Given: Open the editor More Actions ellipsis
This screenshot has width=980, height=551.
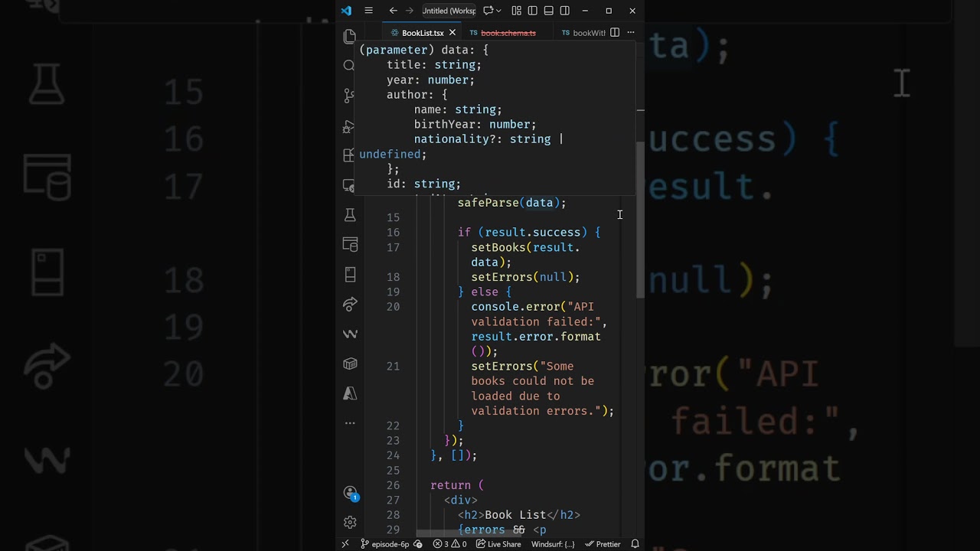Looking at the screenshot, I should tap(630, 33).
